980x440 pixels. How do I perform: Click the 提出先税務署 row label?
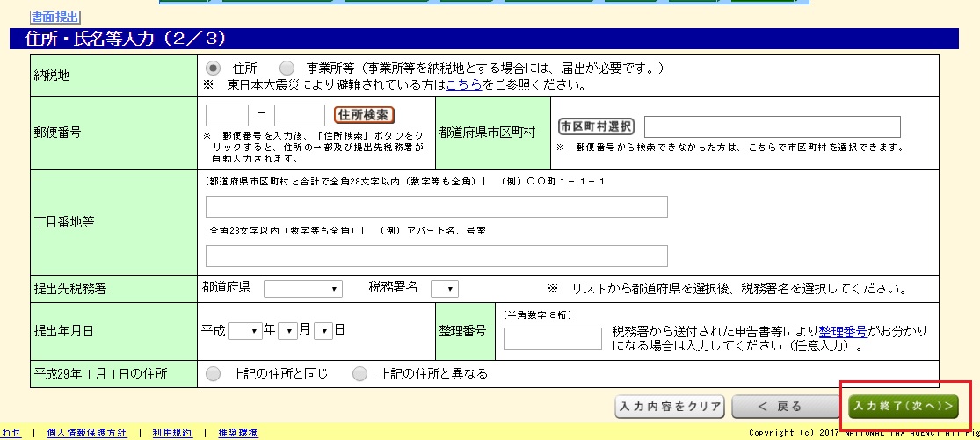[69, 289]
